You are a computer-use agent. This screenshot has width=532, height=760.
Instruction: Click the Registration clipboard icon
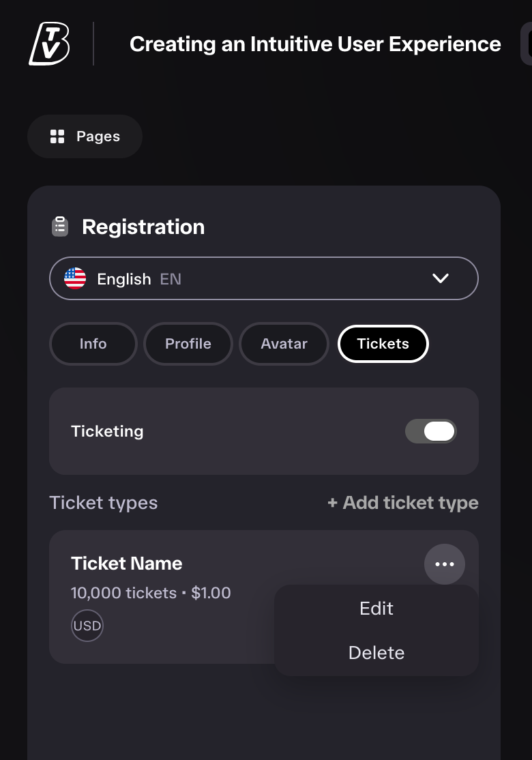(x=60, y=226)
